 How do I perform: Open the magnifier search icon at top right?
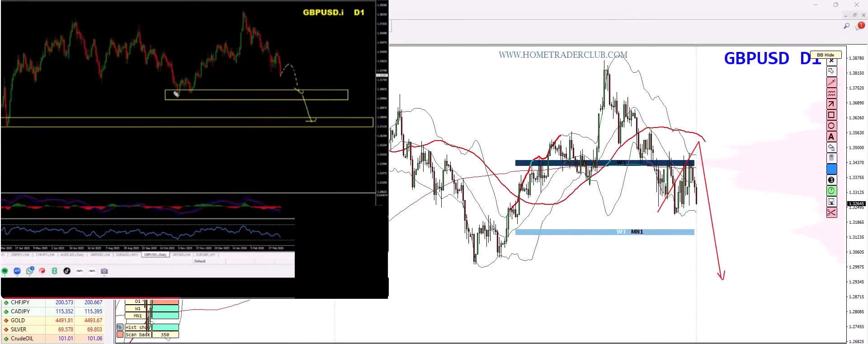tap(846, 26)
